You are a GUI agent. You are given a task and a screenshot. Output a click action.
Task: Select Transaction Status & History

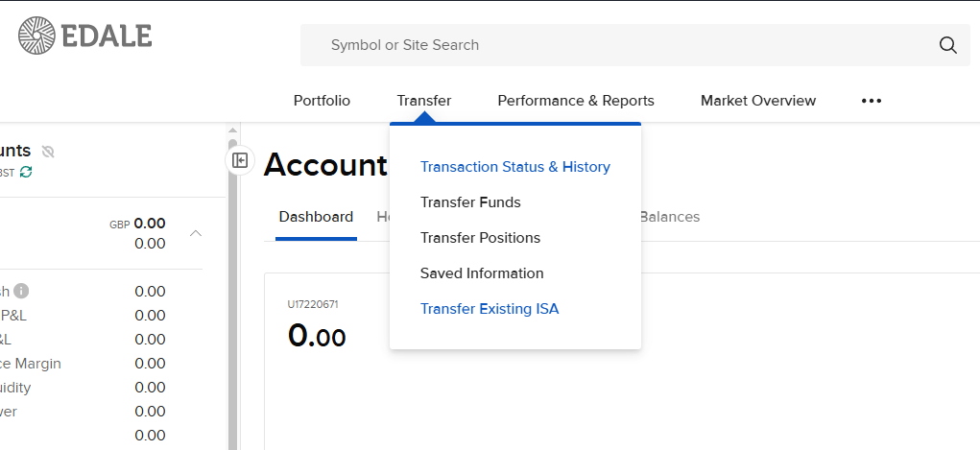coord(514,167)
